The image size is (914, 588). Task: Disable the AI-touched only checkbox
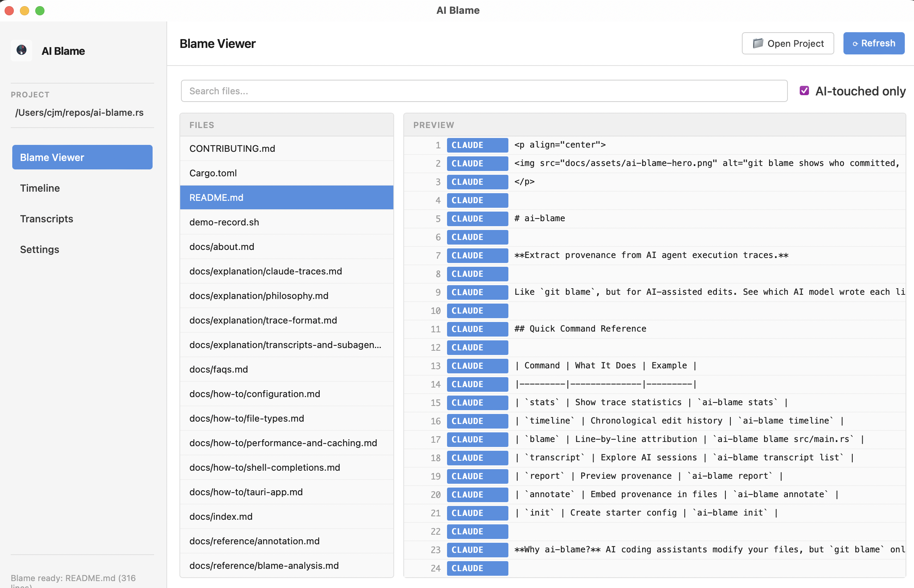pos(804,91)
